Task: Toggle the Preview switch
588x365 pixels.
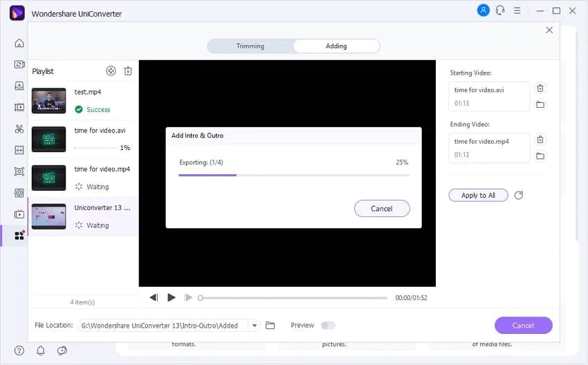Action: tap(328, 326)
